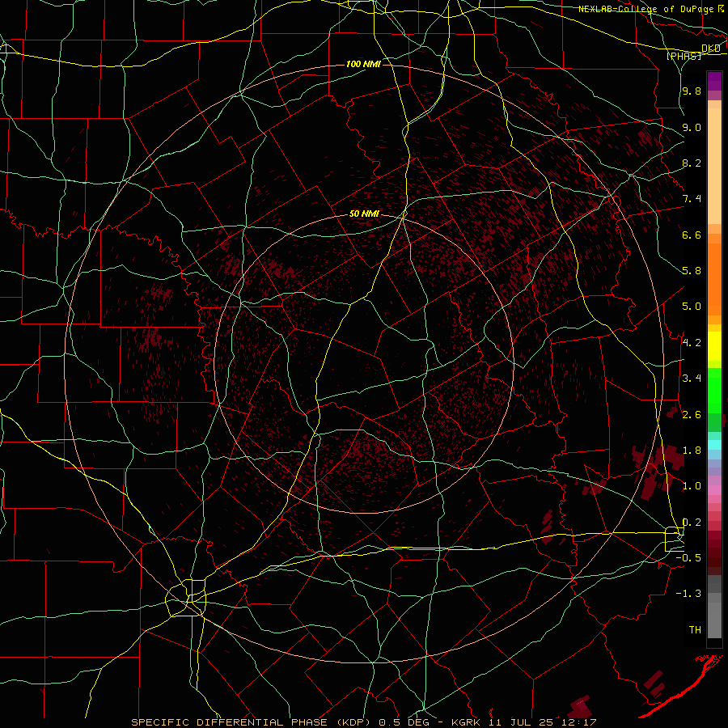The image size is (728, 728).
Task: Click the light peach segment of color bar
Action: coord(714,166)
